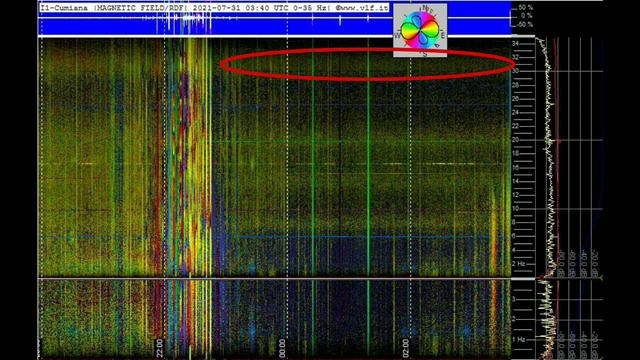
Task: Click the '0 %' label at top right
Action: [527, 16]
